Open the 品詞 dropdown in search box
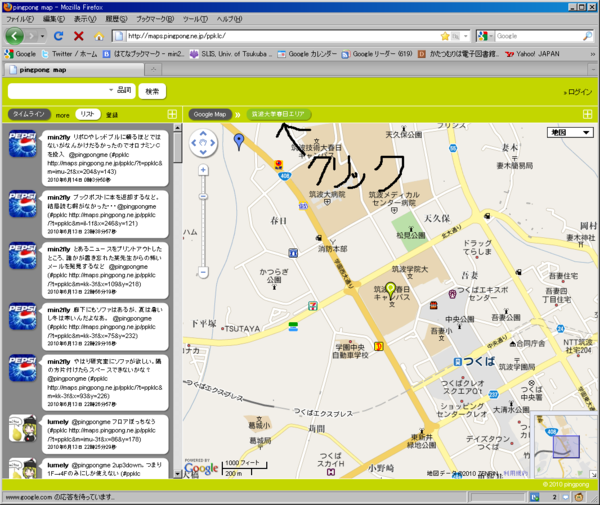Screen dimensions: 600x505 coord(121,90)
